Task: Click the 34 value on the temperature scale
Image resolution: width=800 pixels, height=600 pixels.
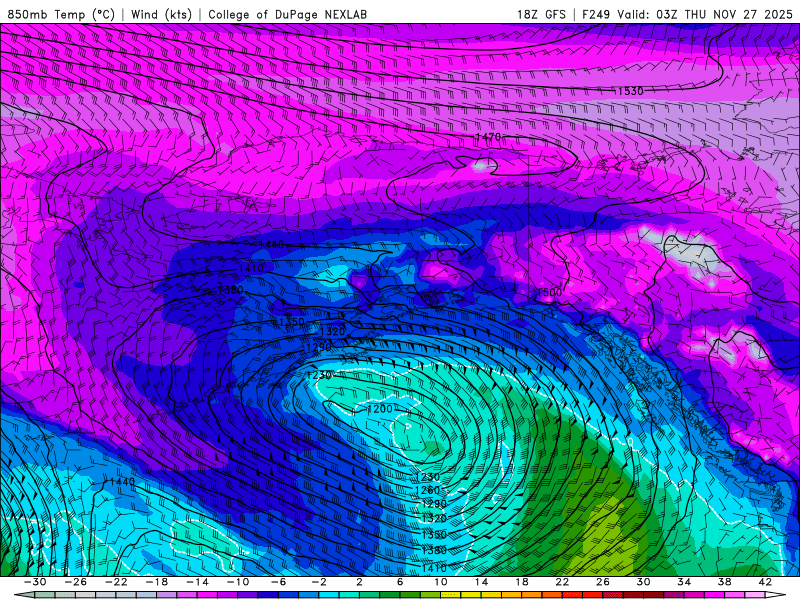Action: tap(684, 582)
